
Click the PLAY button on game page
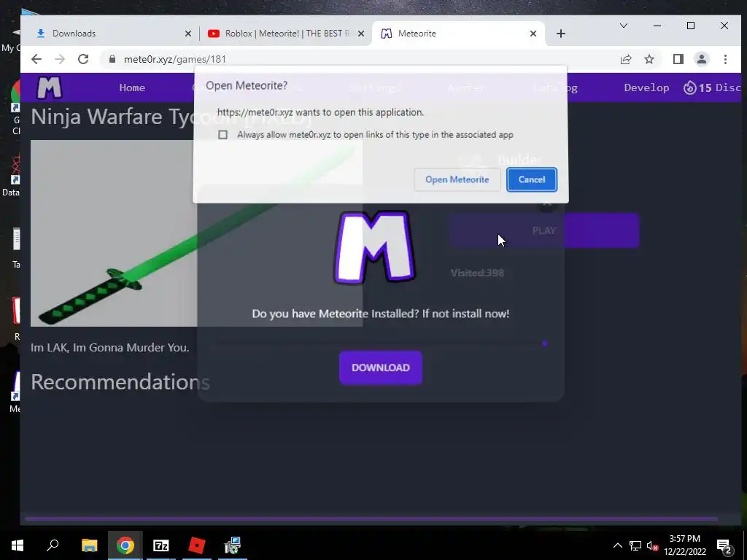[x=543, y=230]
